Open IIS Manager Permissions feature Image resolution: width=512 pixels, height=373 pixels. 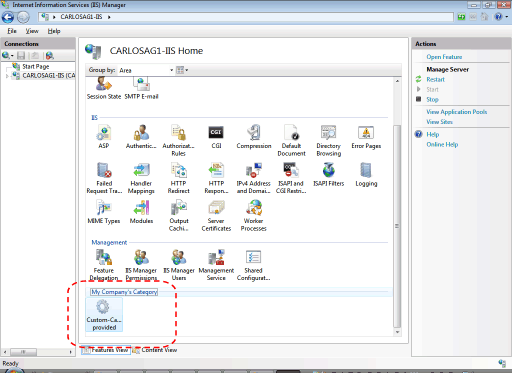click(x=141, y=265)
